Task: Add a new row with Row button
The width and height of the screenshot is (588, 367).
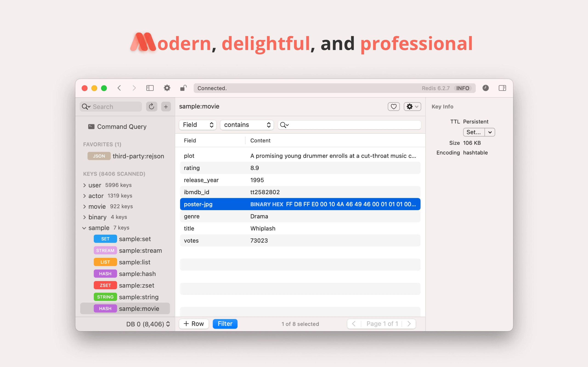Action: coord(194,324)
